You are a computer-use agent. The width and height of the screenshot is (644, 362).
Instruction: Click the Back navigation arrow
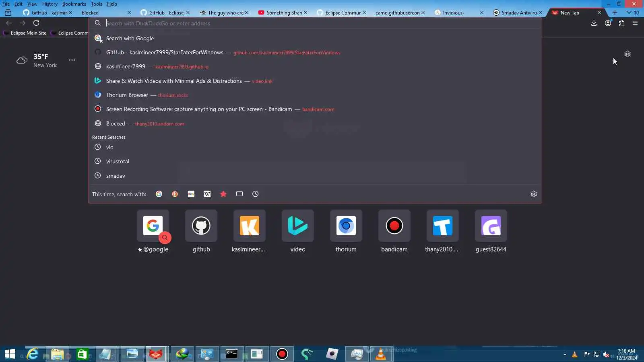pos(9,23)
